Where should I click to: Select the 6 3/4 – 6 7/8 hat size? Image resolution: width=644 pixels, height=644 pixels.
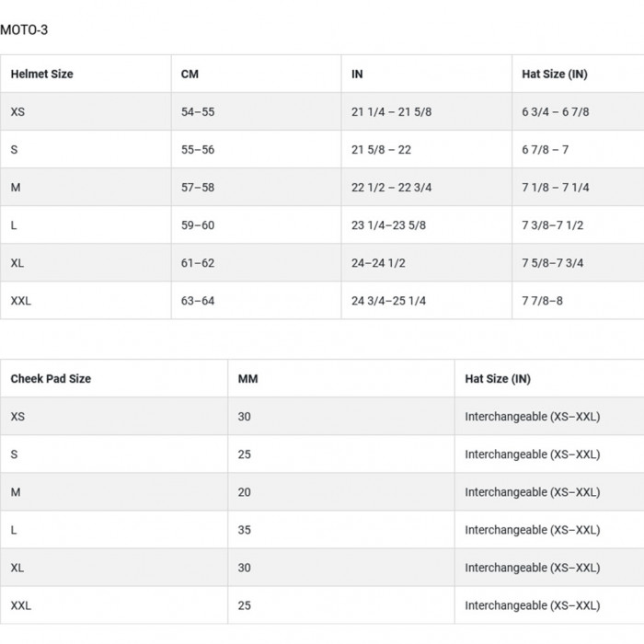(x=555, y=112)
